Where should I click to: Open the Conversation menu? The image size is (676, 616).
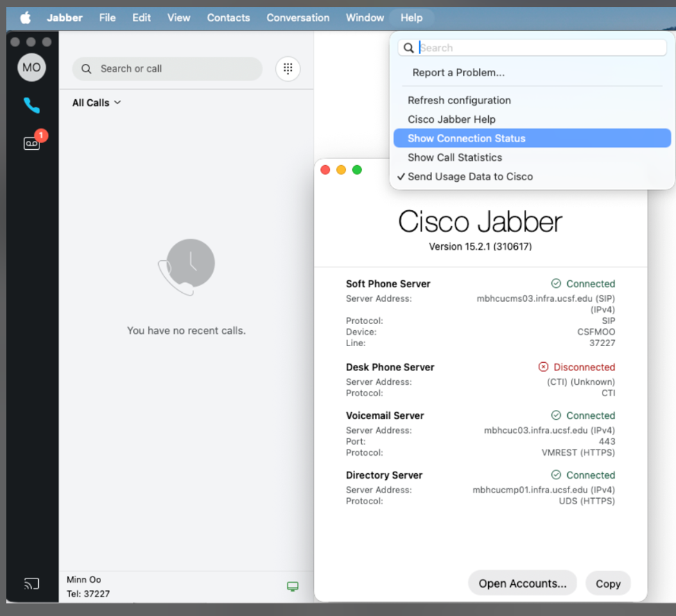[x=298, y=17]
